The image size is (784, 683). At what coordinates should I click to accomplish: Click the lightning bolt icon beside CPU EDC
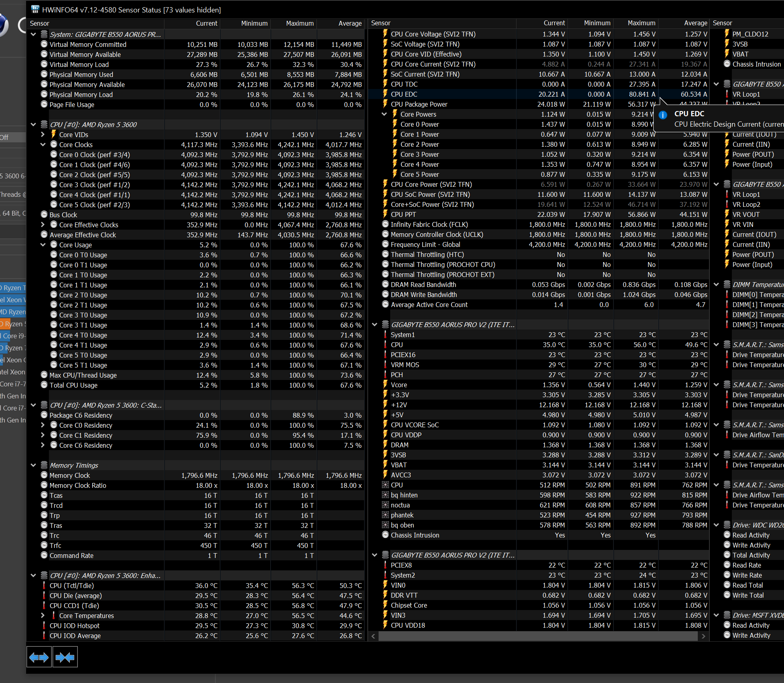coord(385,94)
